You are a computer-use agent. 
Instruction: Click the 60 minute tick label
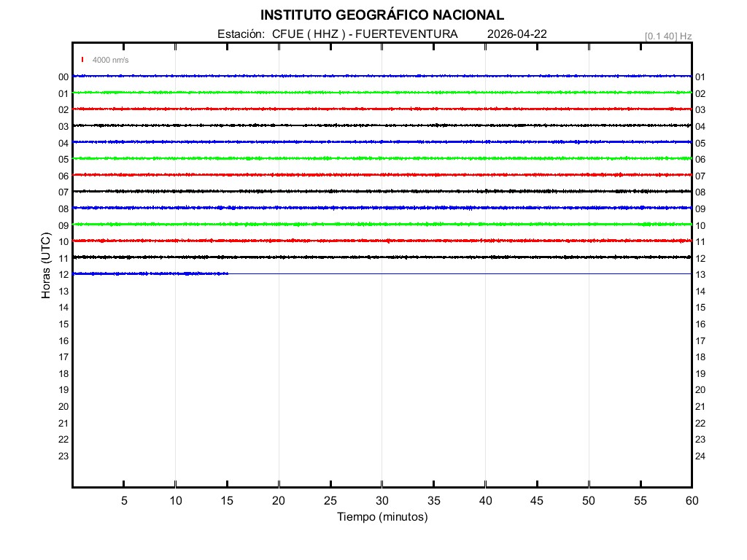(691, 500)
